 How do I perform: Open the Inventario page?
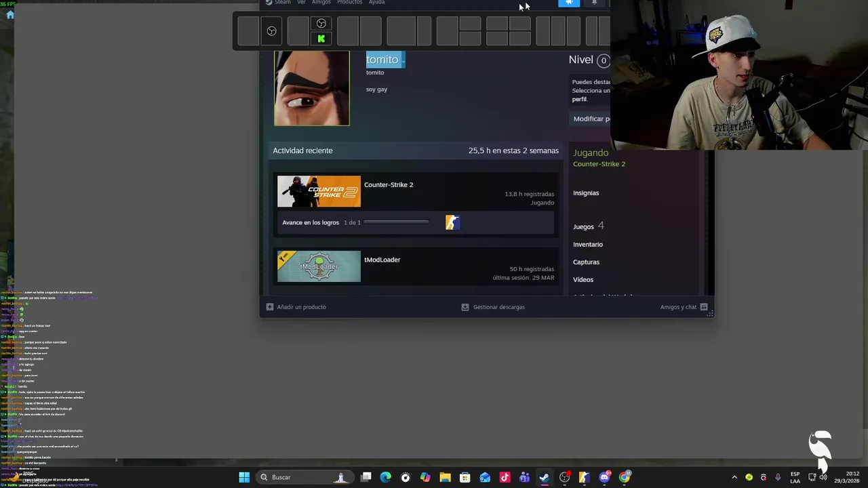tap(588, 245)
